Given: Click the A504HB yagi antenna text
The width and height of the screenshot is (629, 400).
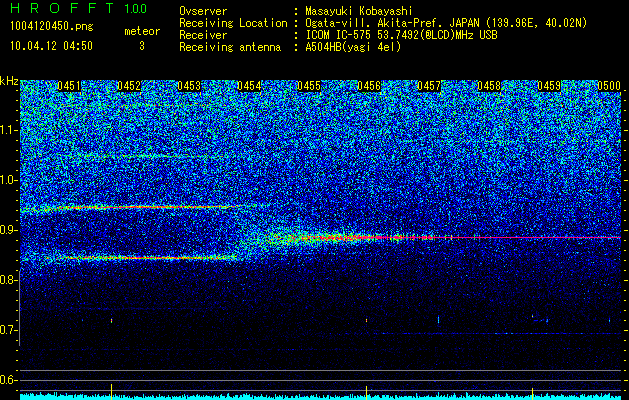Looking at the screenshot, I should click(353, 47).
